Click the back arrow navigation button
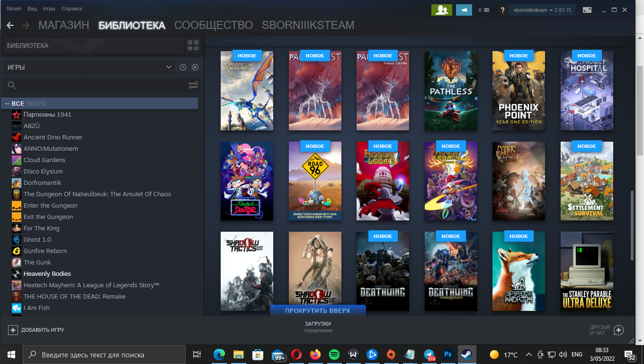 [x=10, y=25]
